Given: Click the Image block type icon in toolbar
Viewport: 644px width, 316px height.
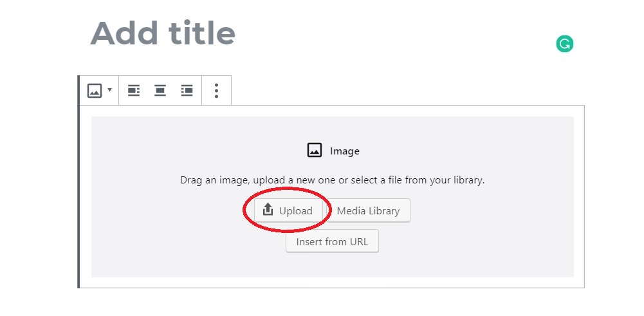Looking at the screenshot, I should pos(95,91).
